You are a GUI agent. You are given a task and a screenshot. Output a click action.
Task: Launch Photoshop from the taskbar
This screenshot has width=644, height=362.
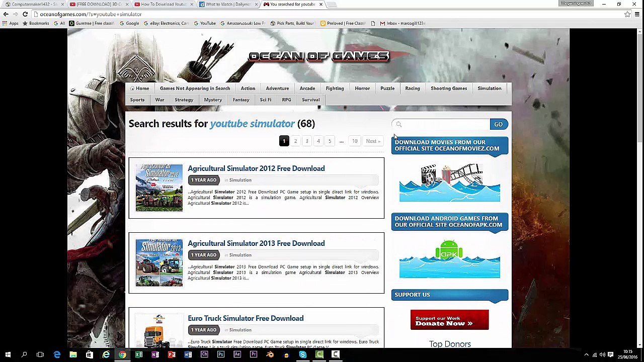tap(221, 355)
